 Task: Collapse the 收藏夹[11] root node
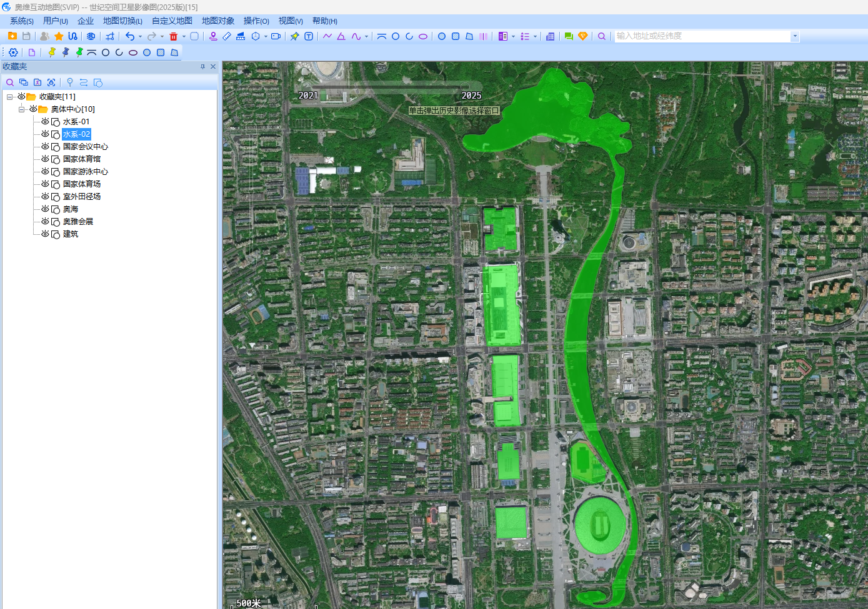point(9,97)
